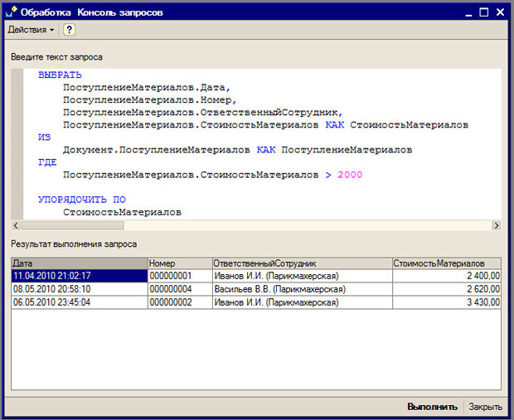This screenshot has height=420, width=514.
Task: Click the cost value 2 400,00
Action: click(x=447, y=276)
